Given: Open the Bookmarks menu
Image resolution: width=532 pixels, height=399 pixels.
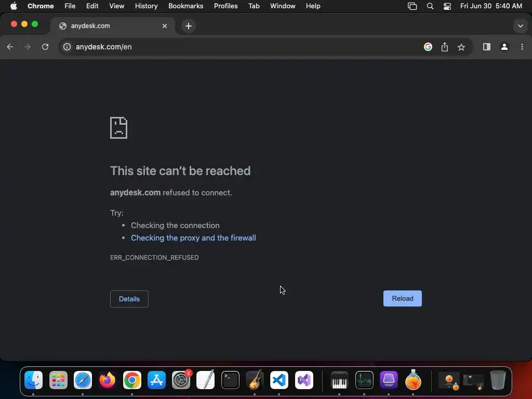Looking at the screenshot, I should [x=185, y=6].
